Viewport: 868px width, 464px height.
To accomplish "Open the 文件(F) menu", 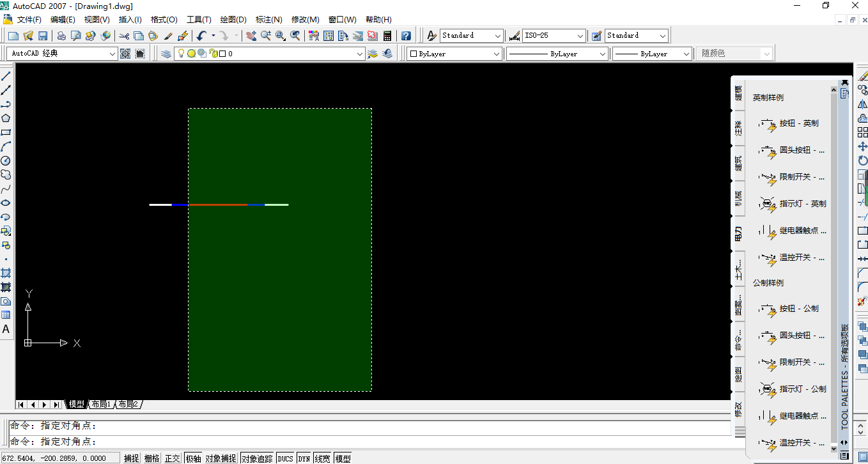I will pos(29,20).
